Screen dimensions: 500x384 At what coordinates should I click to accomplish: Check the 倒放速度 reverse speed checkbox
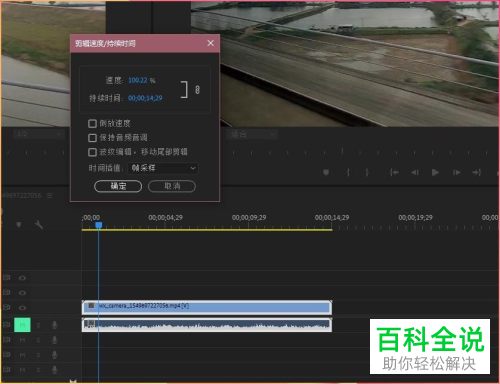[x=92, y=124]
